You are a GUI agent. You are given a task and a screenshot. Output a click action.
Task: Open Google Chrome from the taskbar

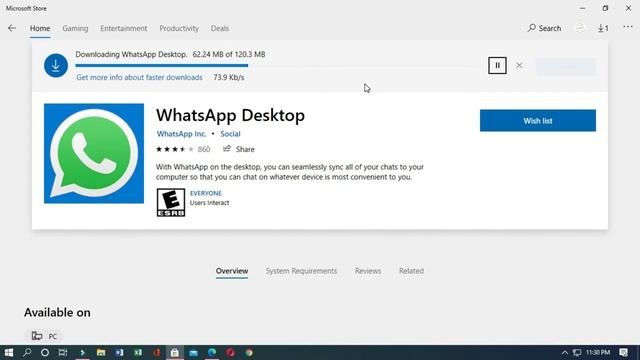[x=249, y=353]
